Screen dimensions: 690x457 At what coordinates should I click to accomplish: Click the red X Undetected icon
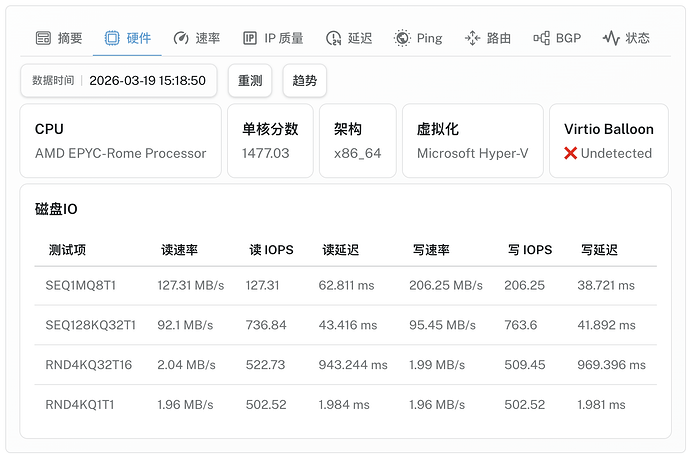[570, 153]
